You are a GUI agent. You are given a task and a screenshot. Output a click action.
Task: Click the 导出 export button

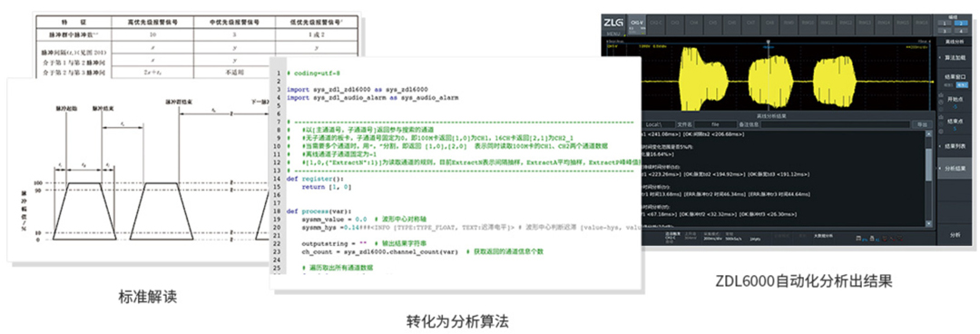922,124
